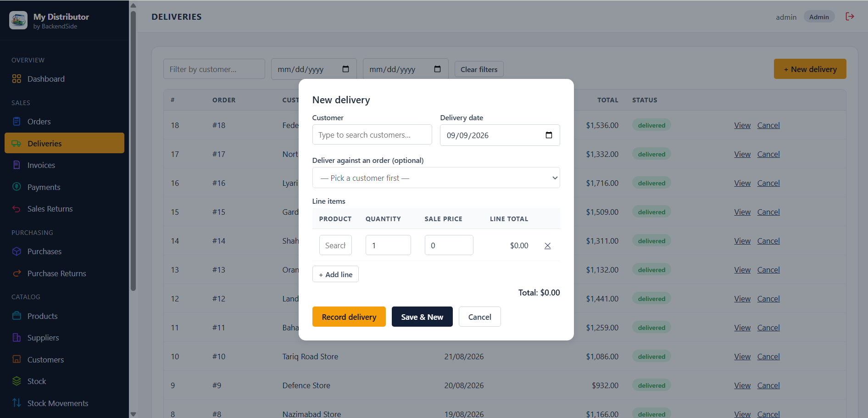Click the Suppliers building icon
Viewport: 868px width, 418px height.
(x=17, y=338)
